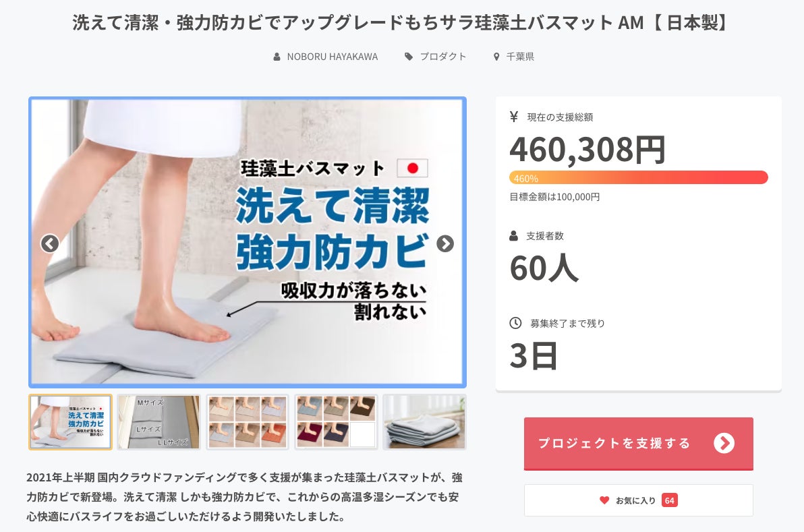Click プロジェクトを支援する button

638,444
